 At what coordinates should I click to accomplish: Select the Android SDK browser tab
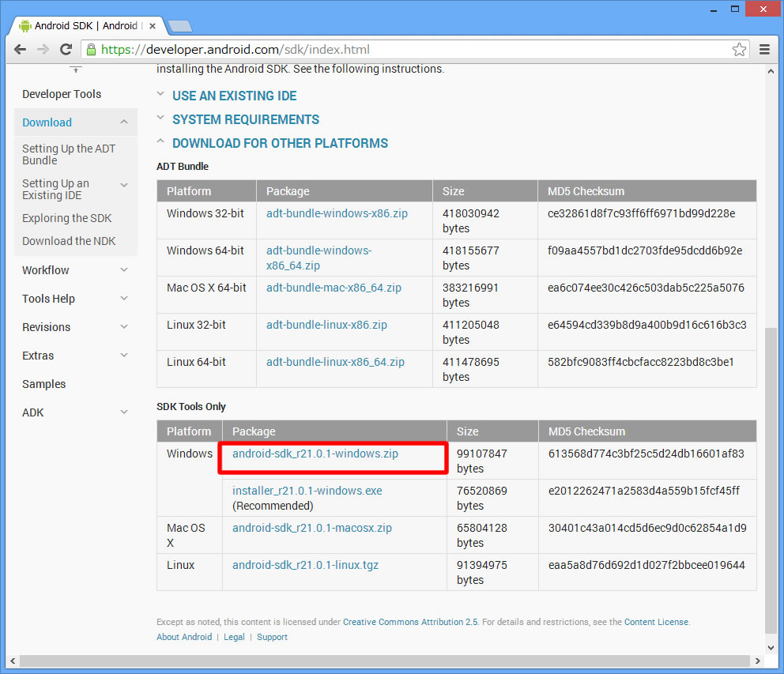tap(85, 25)
